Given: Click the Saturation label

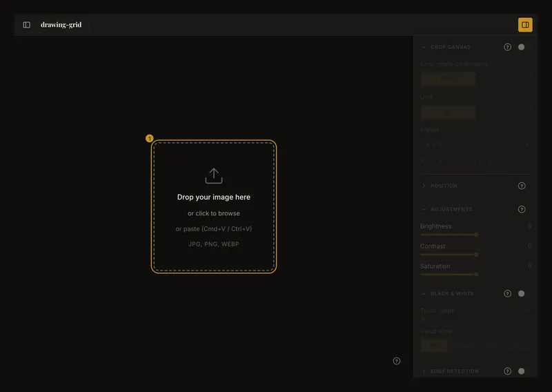Looking at the screenshot, I should pos(435,266).
